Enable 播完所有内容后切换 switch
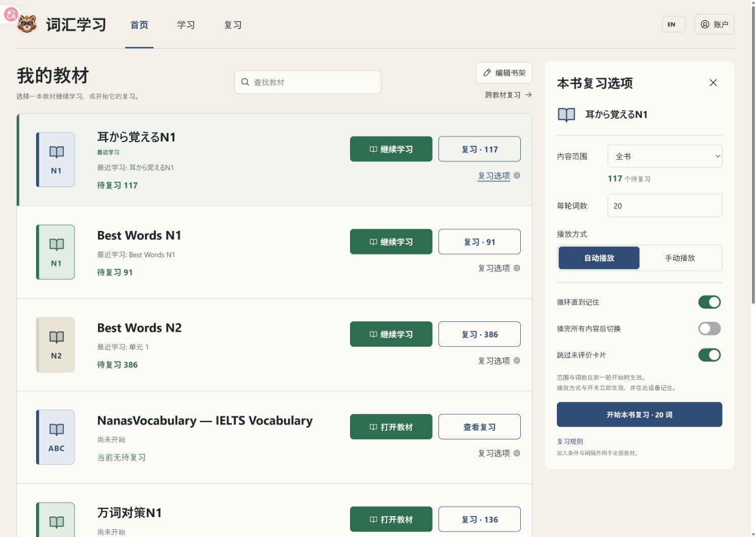Image resolution: width=756 pixels, height=537 pixels. 709,329
